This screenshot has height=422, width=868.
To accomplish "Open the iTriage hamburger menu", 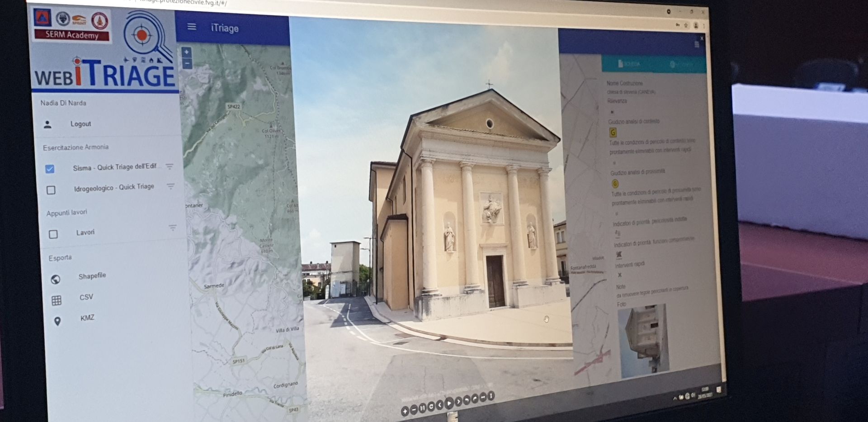I will pyautogui.click(x=192, y=27).
